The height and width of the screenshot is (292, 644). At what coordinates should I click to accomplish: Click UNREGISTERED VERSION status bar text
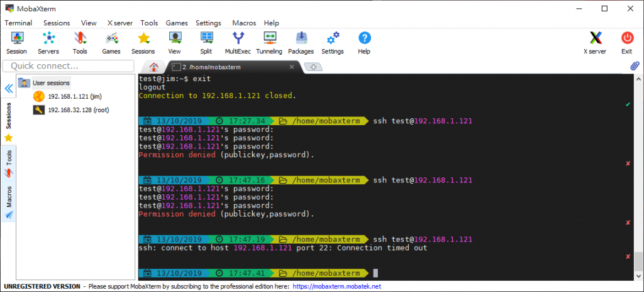point(42,286)
